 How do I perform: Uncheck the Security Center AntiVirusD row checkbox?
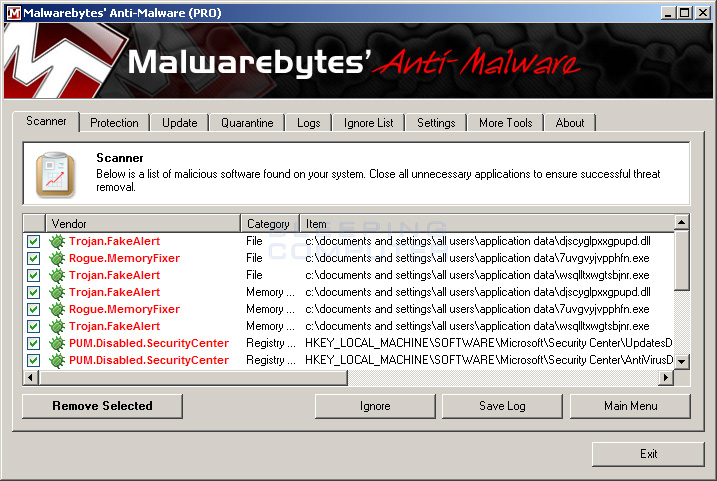[x=33, y=360]
